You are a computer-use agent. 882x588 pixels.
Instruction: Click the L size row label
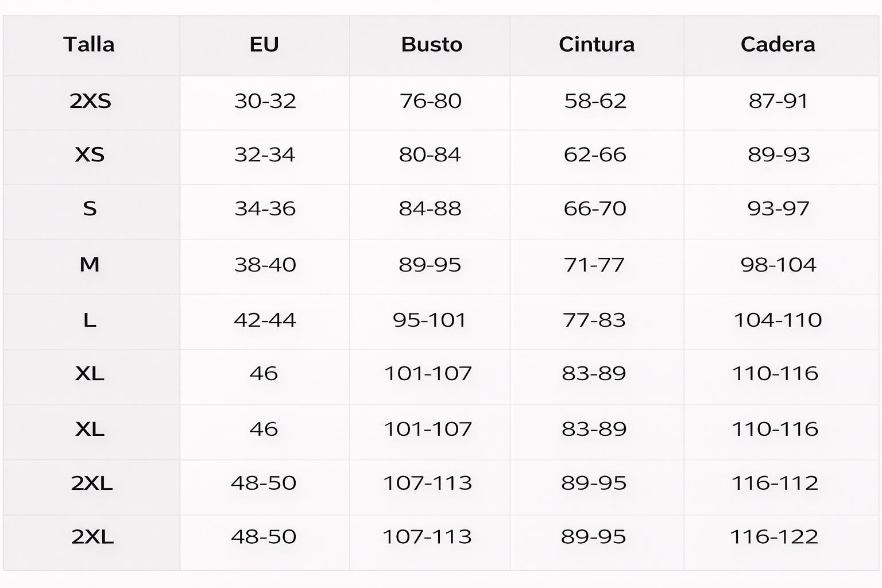(90, 320)
